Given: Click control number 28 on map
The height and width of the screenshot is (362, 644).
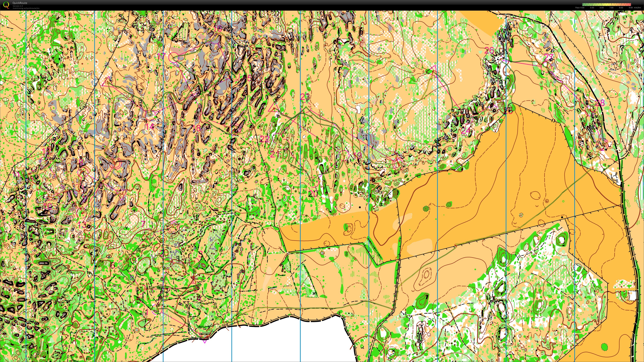Looking at the screenshot, I should click(x=600, y=103).
